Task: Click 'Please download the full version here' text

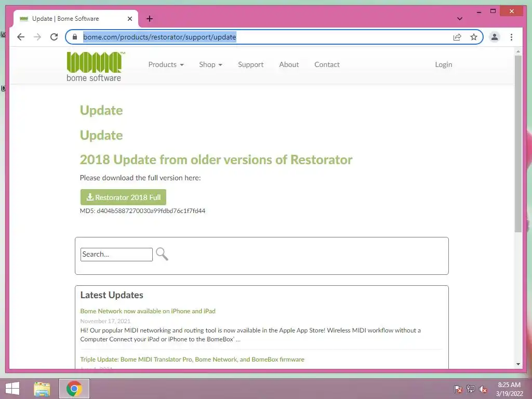Action: click(x=140, y=178)
